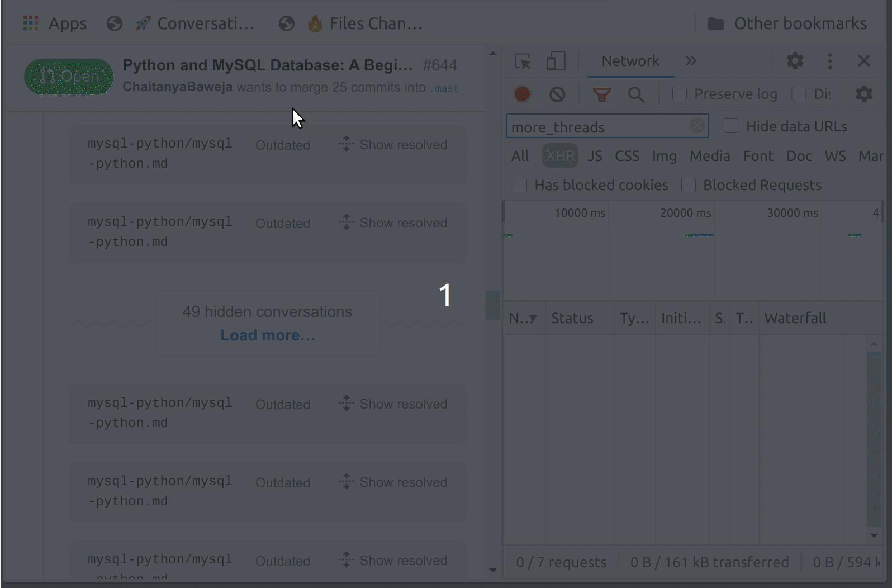Viewport: 892px width, 588px height.
Task: Select the XHR request type filter
Action: click(560, 156)
